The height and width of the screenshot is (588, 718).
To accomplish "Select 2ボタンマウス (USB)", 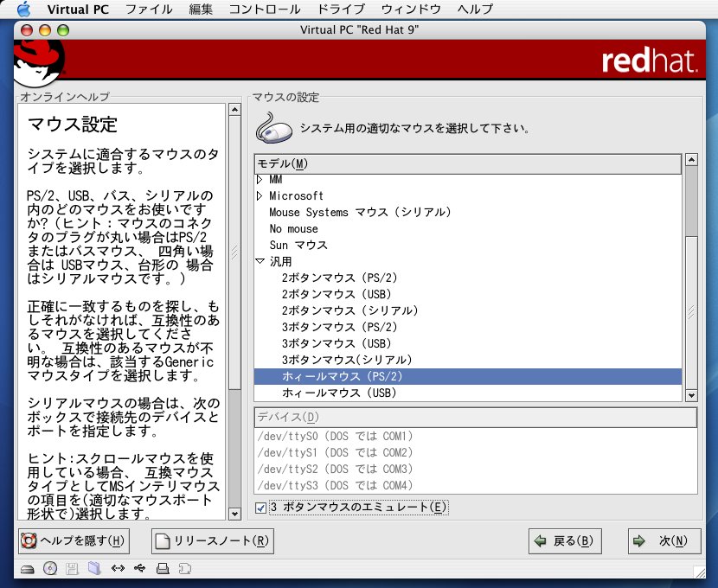I will tap(467, 294).
